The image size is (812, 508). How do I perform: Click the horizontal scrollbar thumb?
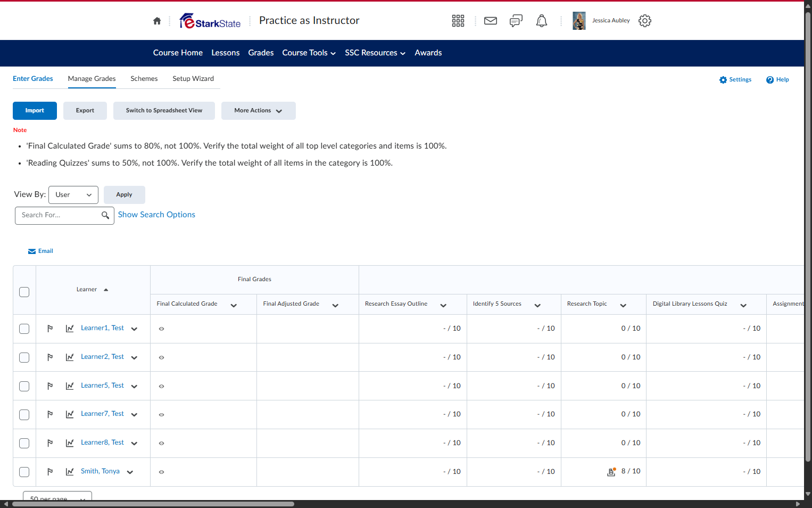(x=153, y=504)
